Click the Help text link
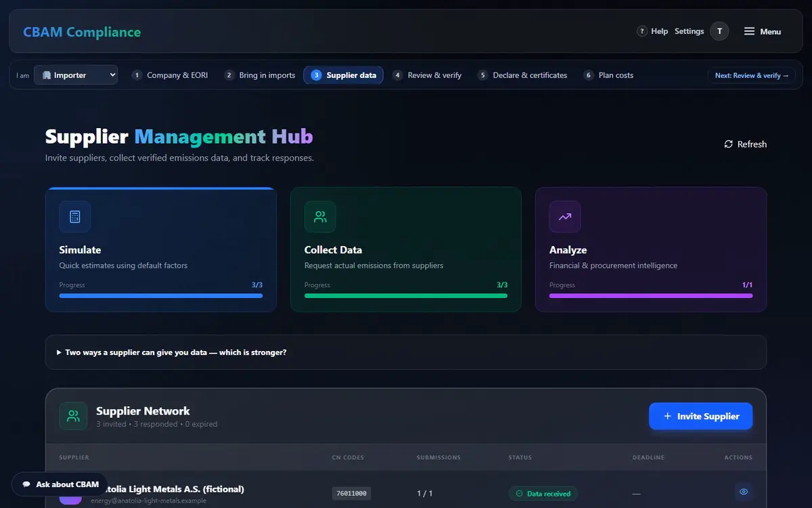812x508 pixels. tap(660, 31)
